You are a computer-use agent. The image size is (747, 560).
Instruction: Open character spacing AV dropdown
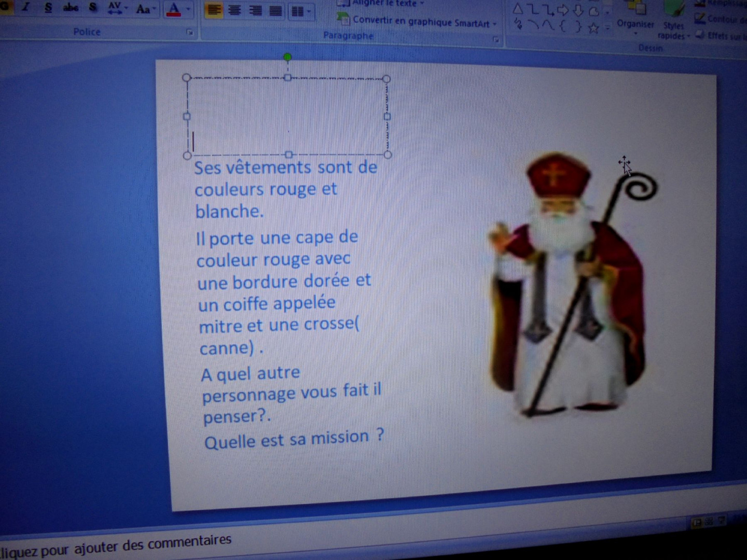117,8
